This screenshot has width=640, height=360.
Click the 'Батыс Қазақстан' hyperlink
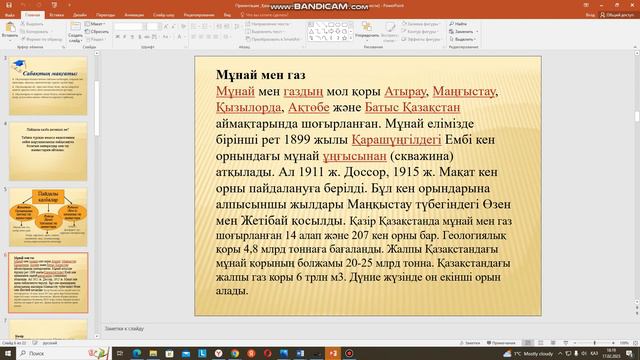[412, 107]
